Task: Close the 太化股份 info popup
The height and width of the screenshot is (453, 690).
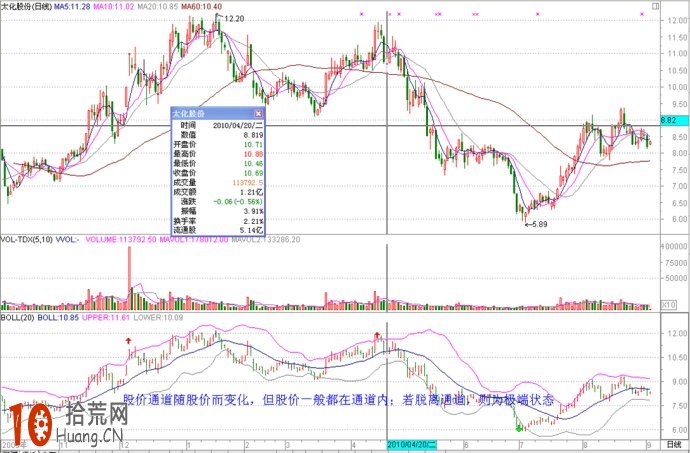Action: [x=257, y=114]
